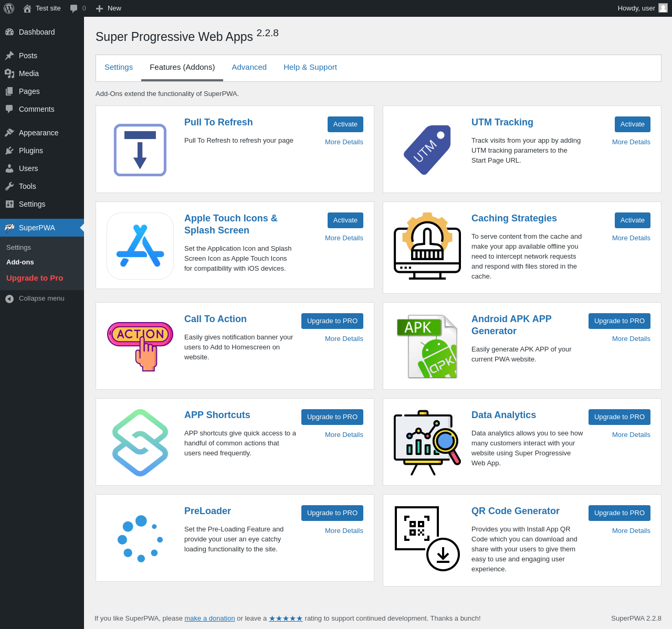
Task: Follow the make a donation link
Action: [x=209, y=619]
